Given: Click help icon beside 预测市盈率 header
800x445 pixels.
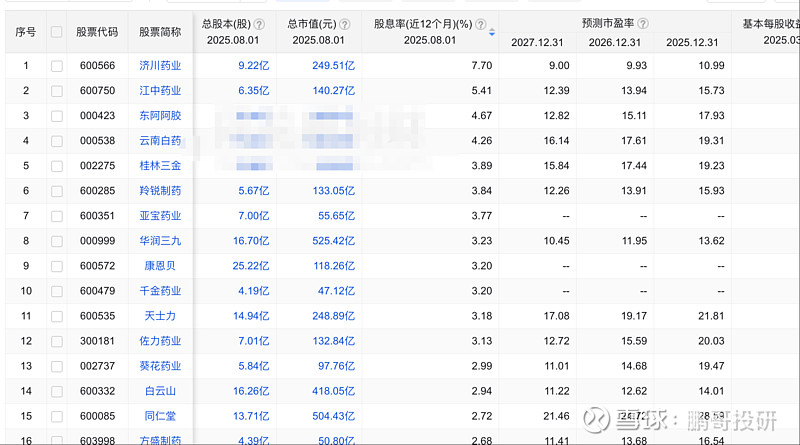Looking at the screenshot, I should [x=643, y=23].
